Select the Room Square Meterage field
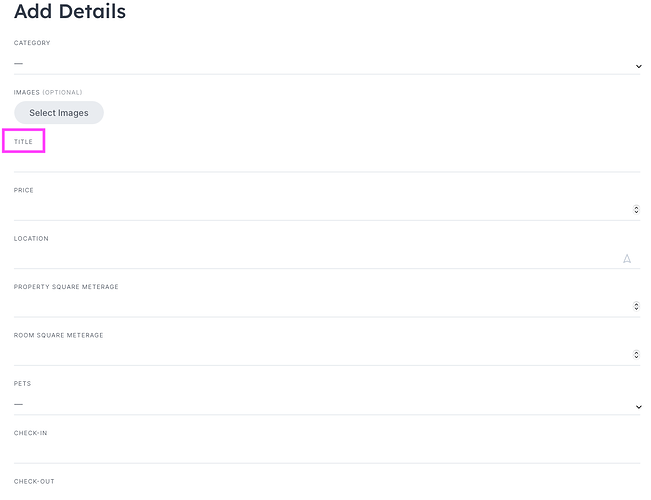The width and height of the screenshot is (651, 500). (320, 354)
